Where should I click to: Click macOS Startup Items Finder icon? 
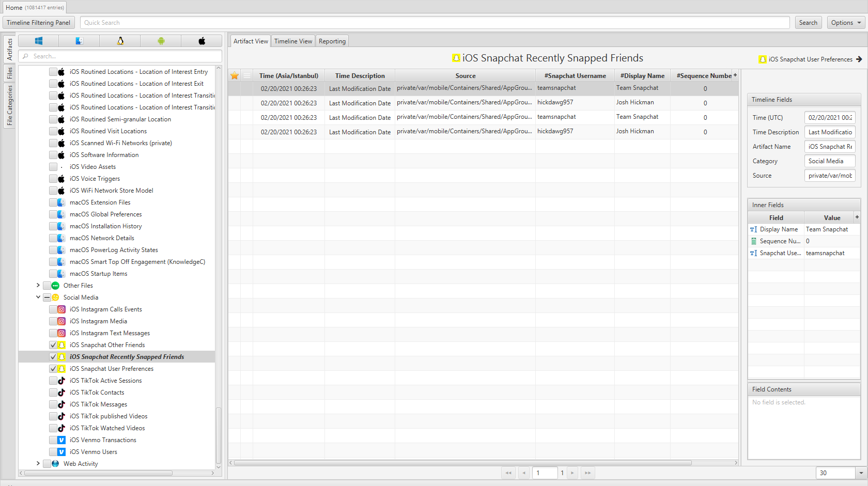(61, 274)
